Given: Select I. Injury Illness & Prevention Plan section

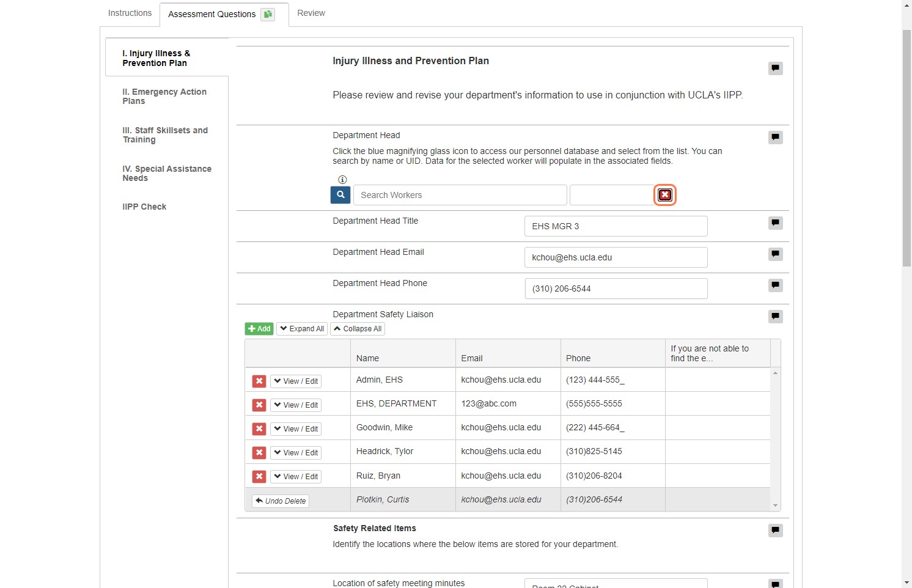Looking at the screenshot, I should (x=167, y=57).
